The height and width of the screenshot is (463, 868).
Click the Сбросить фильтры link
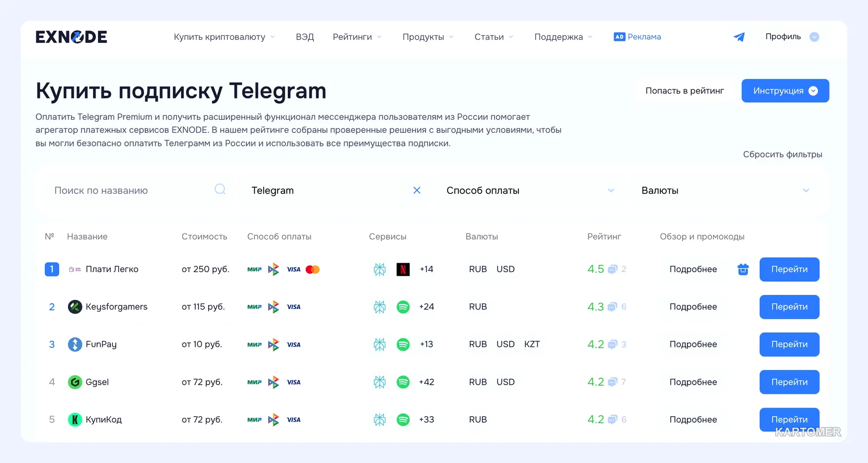[x=783, y=155]
